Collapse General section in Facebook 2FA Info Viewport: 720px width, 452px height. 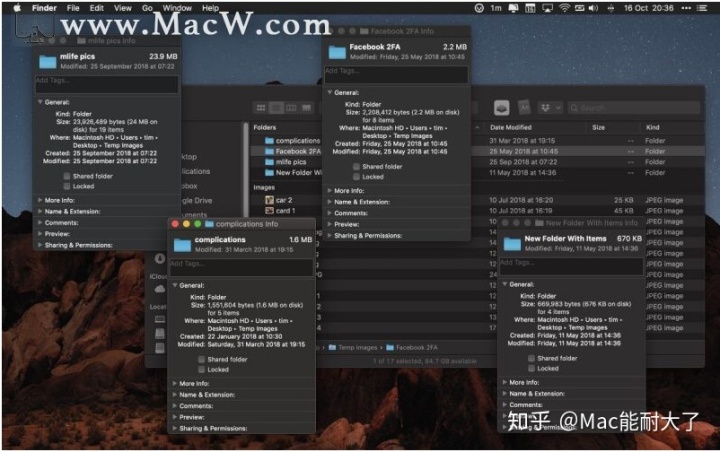[x=330, y=92]
